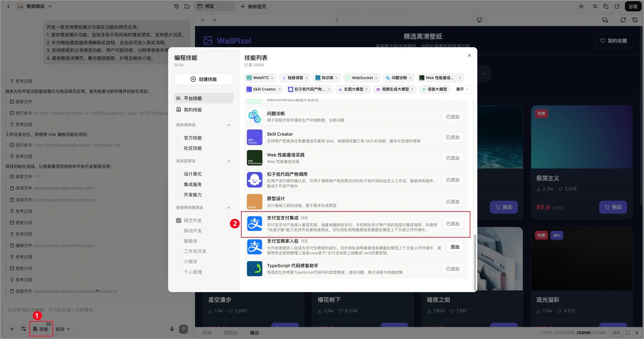Click the fullscreen icon in status bar
Screen dimensions: 644x339
[x=628, y=333]
